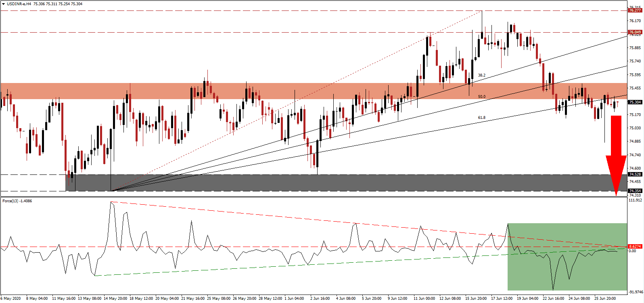The width and height of the screenshot is (644, 303).
Task: Click the chart symbol dropdown triangle beside USDINR-e
Action: [x=3, y=4]
